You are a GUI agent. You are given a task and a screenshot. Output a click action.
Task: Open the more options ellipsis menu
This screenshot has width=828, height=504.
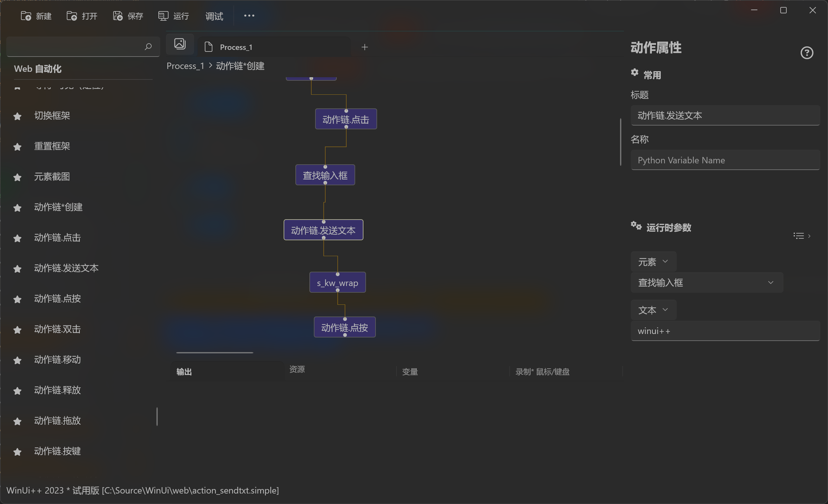click(x=249, y=16)
